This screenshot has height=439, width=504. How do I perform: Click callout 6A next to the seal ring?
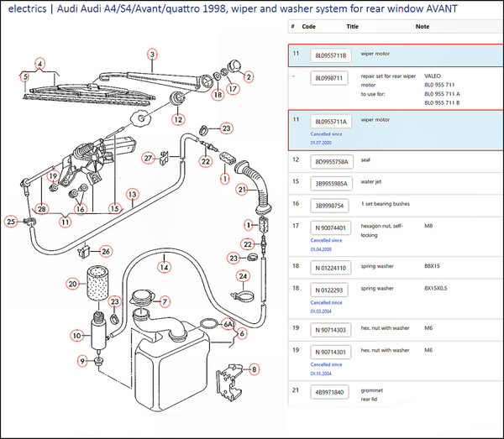coord(227,323)
